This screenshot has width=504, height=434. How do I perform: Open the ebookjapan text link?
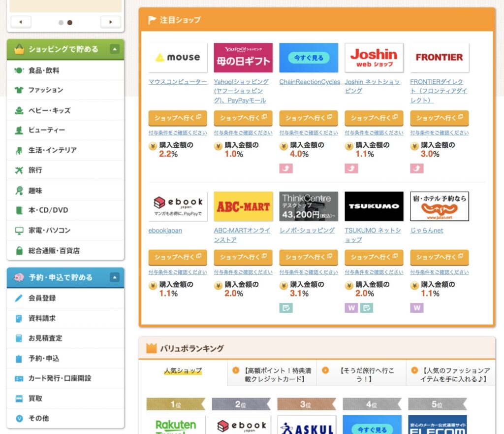click(165, 231)
